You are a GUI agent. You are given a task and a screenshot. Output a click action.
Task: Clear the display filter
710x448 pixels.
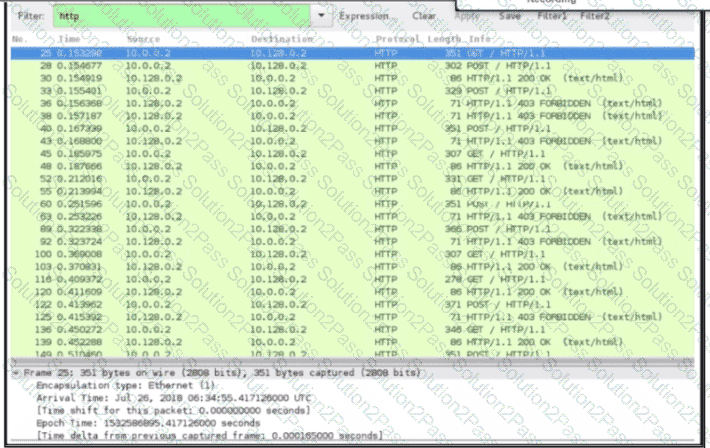click(423, 17)
